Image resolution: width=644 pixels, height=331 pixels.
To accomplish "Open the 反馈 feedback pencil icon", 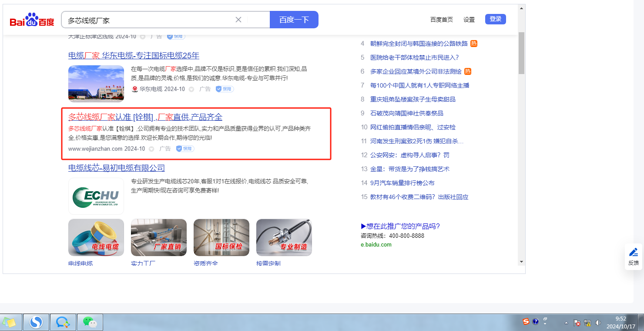I will coord(634,252).
